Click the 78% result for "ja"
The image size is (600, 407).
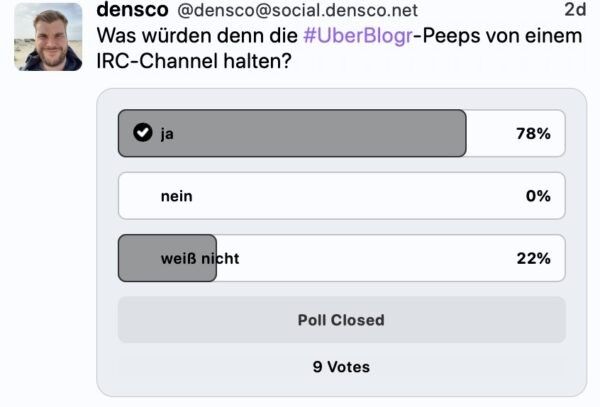tap(533, 134)
